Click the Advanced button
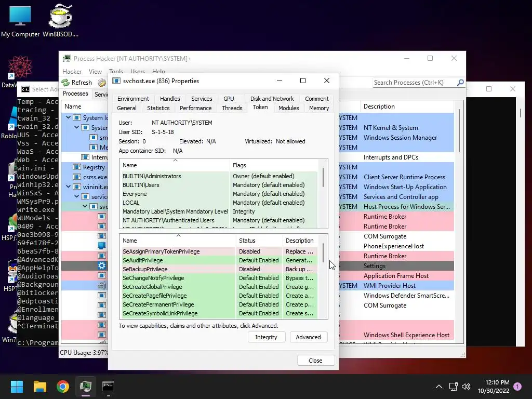Viewport: 532px width, 399px height. [x=308, y=337]
